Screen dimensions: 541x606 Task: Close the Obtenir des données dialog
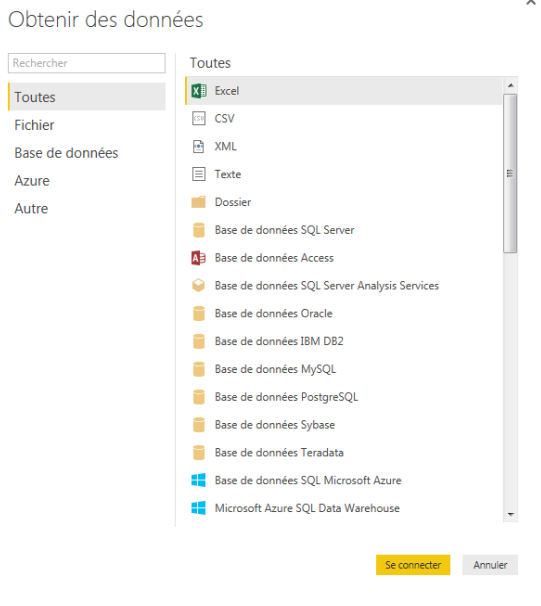click(x=531, y=2)
